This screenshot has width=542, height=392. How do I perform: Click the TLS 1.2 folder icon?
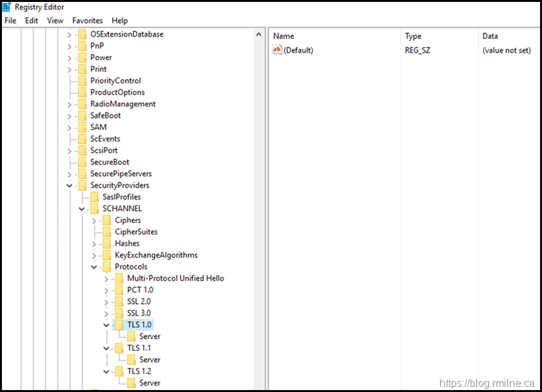point(119,371)
